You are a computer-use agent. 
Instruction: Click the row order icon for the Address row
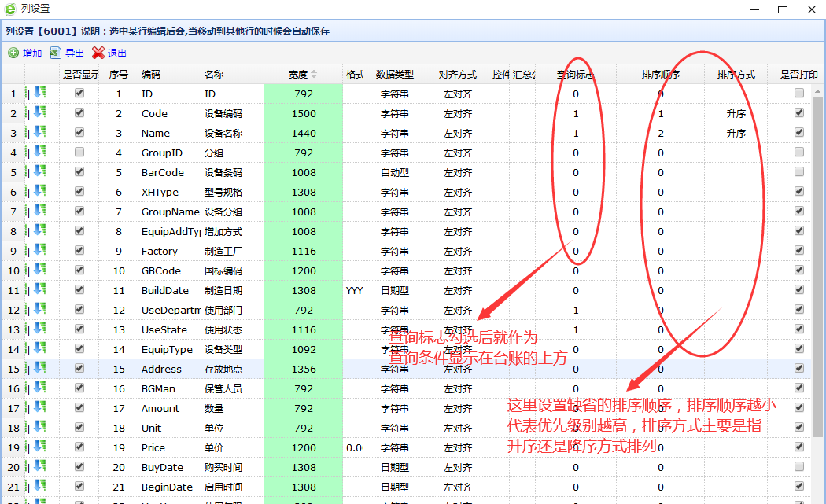[x=39, y=369]
